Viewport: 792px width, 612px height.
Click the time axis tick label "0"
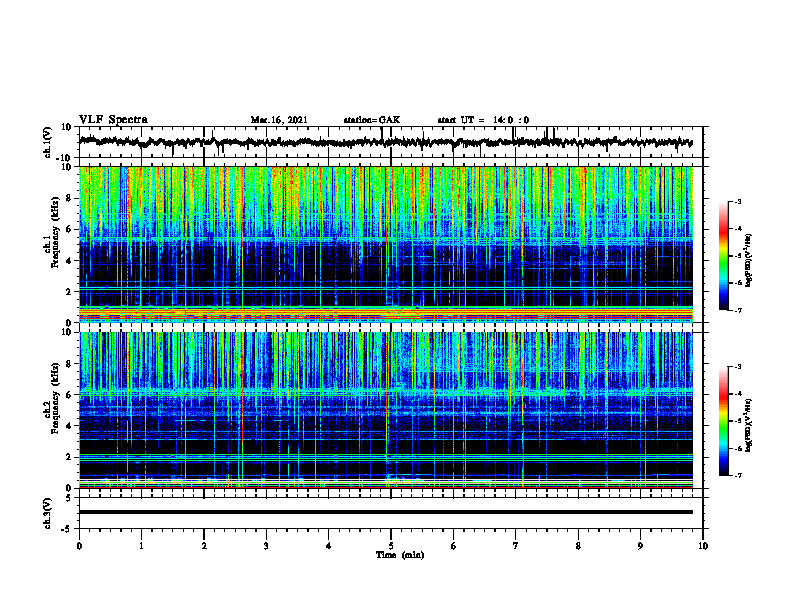tap(79, 546)
